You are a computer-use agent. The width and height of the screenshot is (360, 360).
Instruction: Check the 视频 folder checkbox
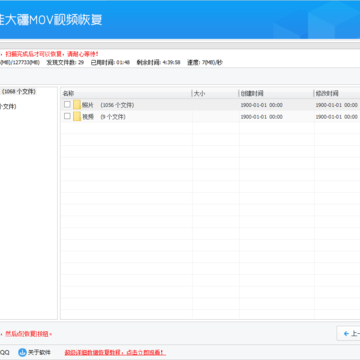(67, 116)
